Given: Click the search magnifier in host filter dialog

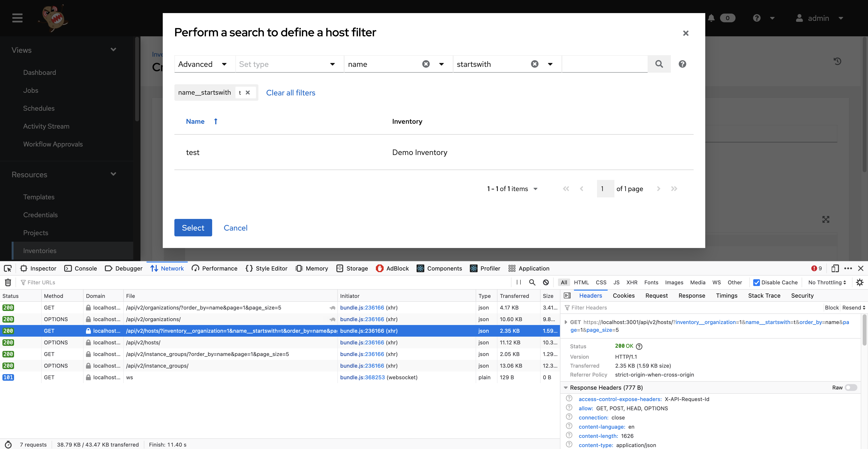Looking at the screenshot, I should [659, 64].
